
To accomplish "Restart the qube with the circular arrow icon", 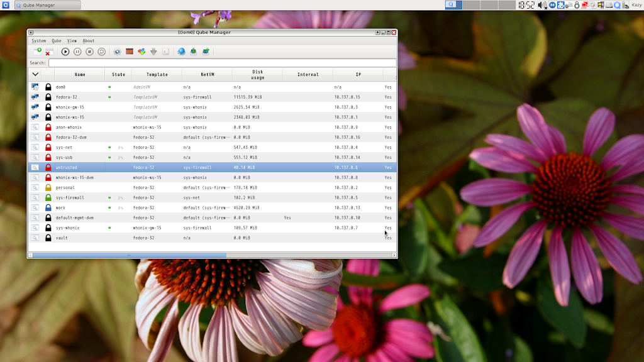I will pyautogui.click(x=101, y=52).
